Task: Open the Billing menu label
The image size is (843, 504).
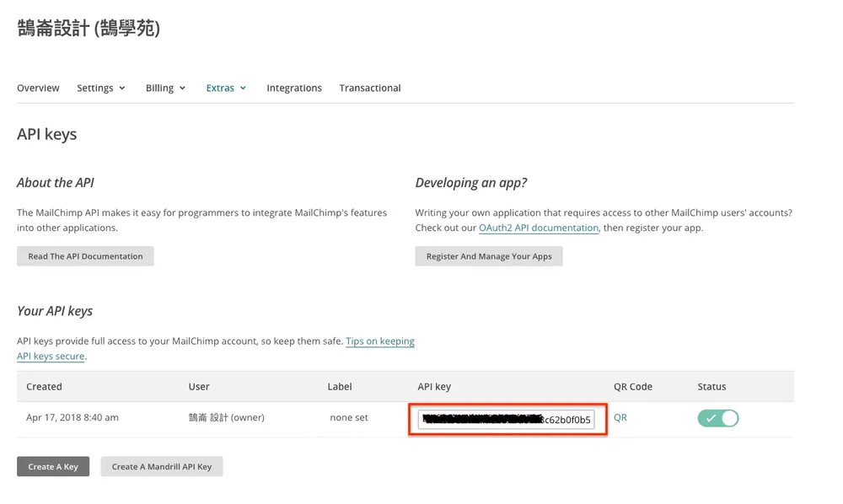Action: [x=159, y=88]
